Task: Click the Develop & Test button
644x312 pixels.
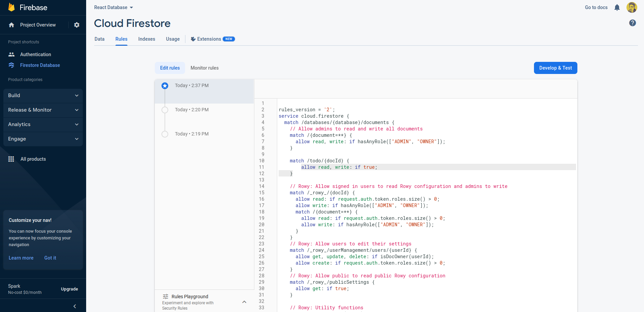Action: pos(556,68)
